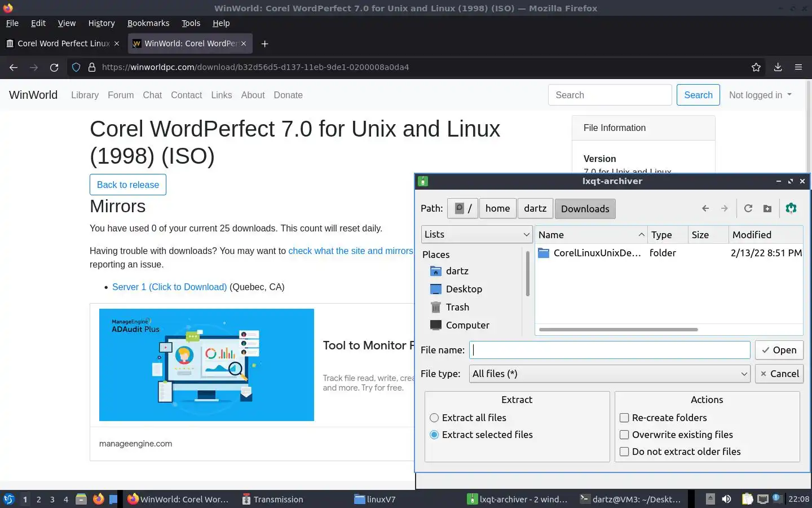Click Server 1 (Click to Download) link
This screenshot has width=812, height=508.
169,287
